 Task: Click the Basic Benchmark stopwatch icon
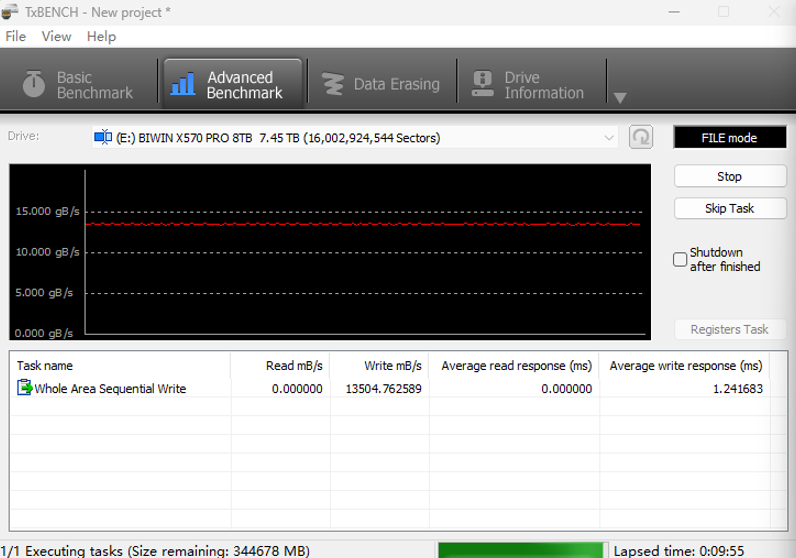[34, 84]
